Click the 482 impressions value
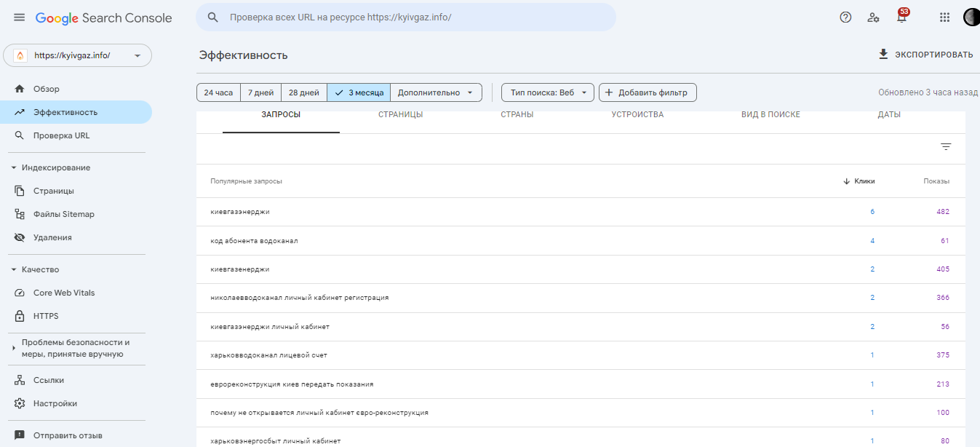 943,212
